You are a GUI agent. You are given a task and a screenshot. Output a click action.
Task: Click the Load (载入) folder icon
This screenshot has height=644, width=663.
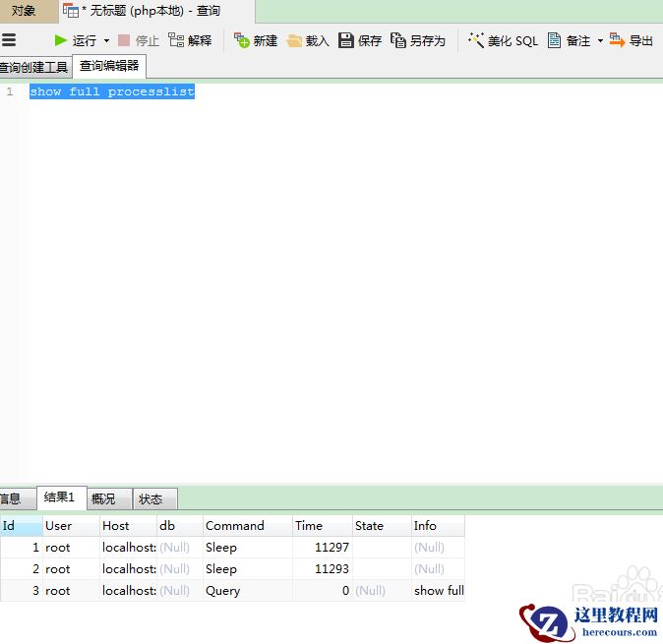pos(294,41)
